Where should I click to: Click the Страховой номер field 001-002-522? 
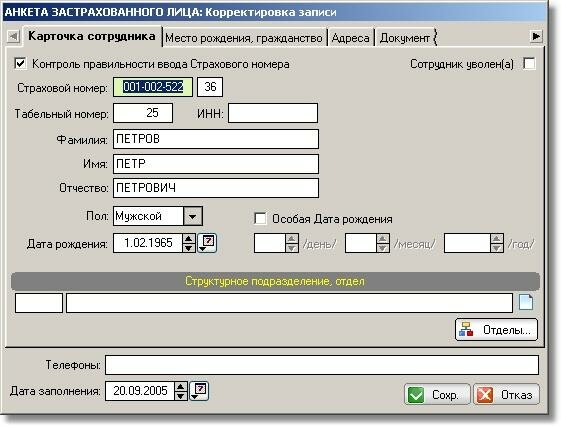click(x=153, y=87)
